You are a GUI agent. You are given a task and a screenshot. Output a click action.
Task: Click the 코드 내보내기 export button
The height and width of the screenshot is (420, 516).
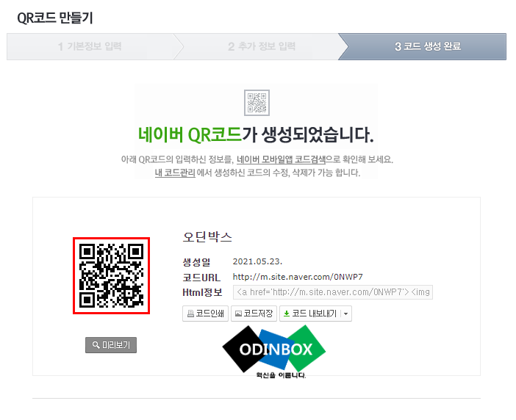click(x=310, y=314)
